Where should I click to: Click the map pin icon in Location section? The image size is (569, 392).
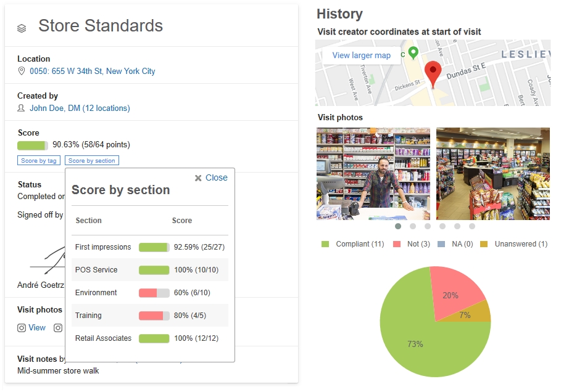(22, 71)
